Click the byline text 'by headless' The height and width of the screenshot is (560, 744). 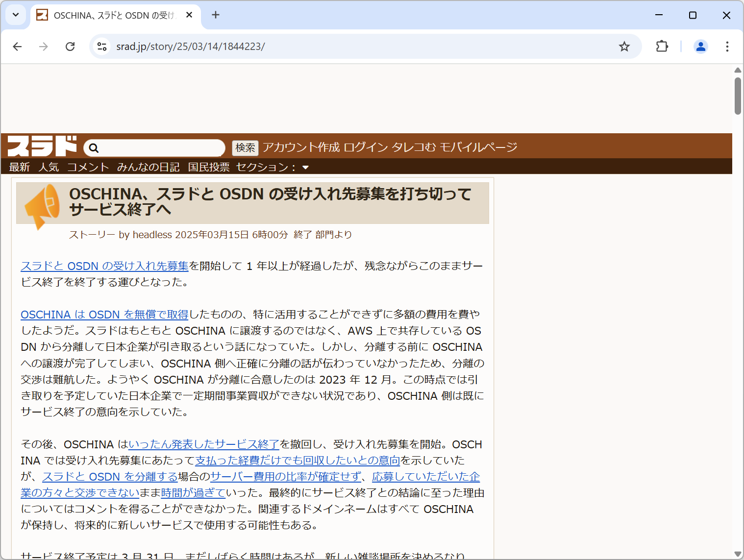pos(145,235)
